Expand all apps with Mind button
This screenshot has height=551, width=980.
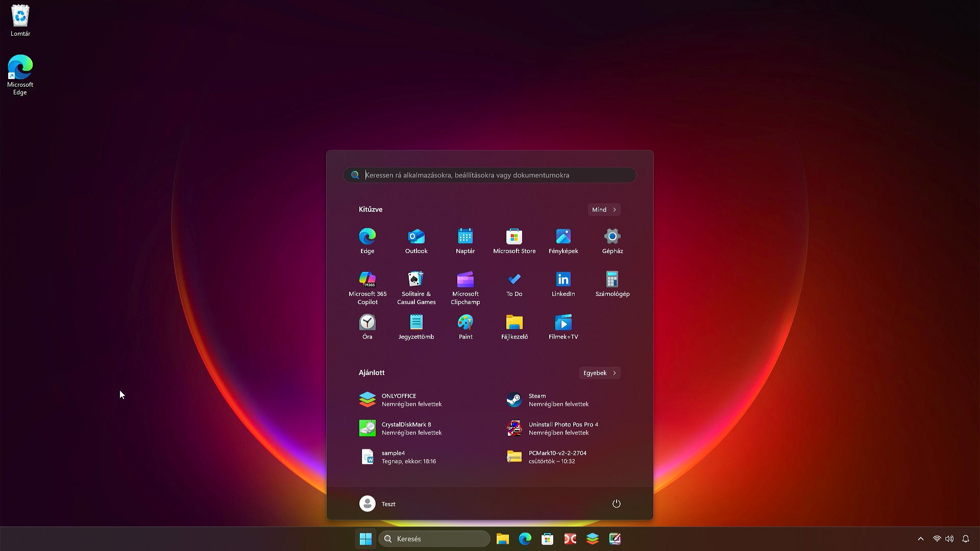(604, 210)
